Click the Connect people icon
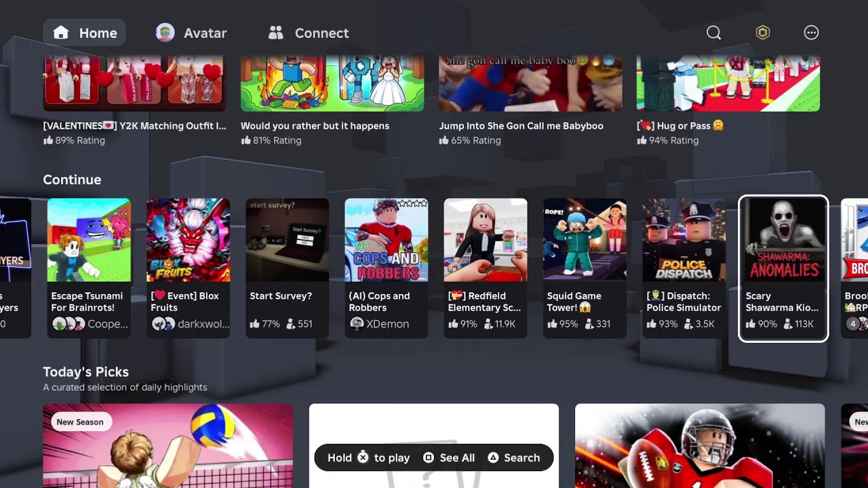Image resolution: width=868 pixels, height=488 pixels. 275,33
